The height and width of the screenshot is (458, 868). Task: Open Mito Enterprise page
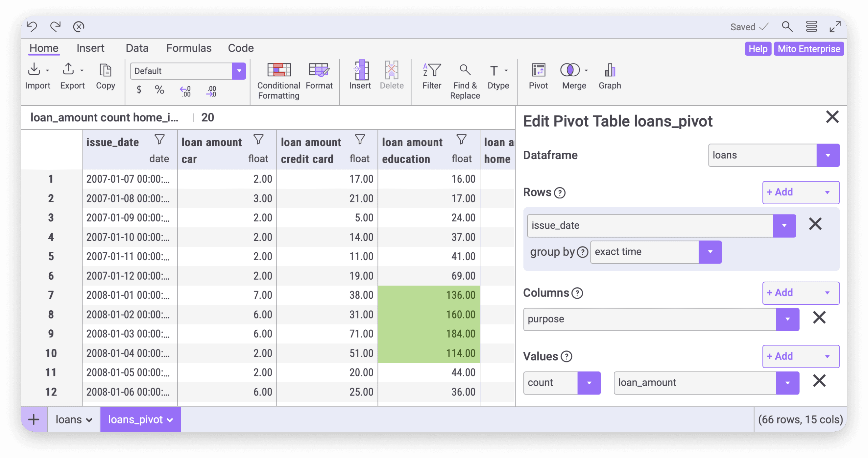(809, 49)
